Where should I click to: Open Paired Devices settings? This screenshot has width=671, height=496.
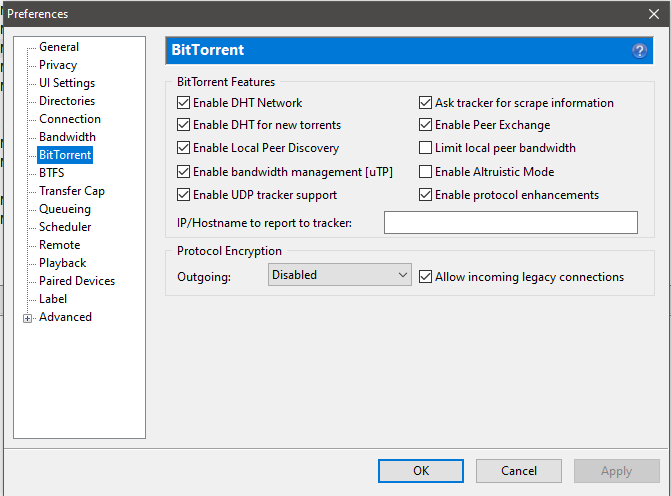coord(77,281)
